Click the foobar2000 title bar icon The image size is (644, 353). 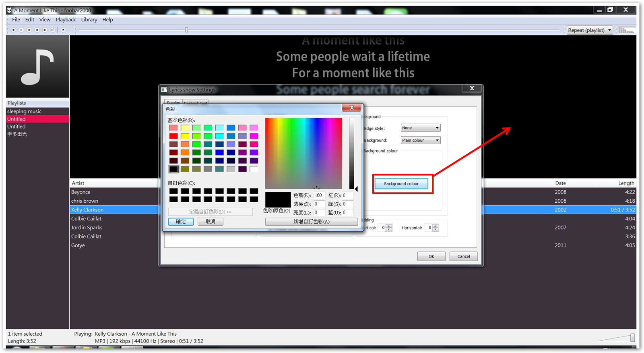(x=9, y=10)
